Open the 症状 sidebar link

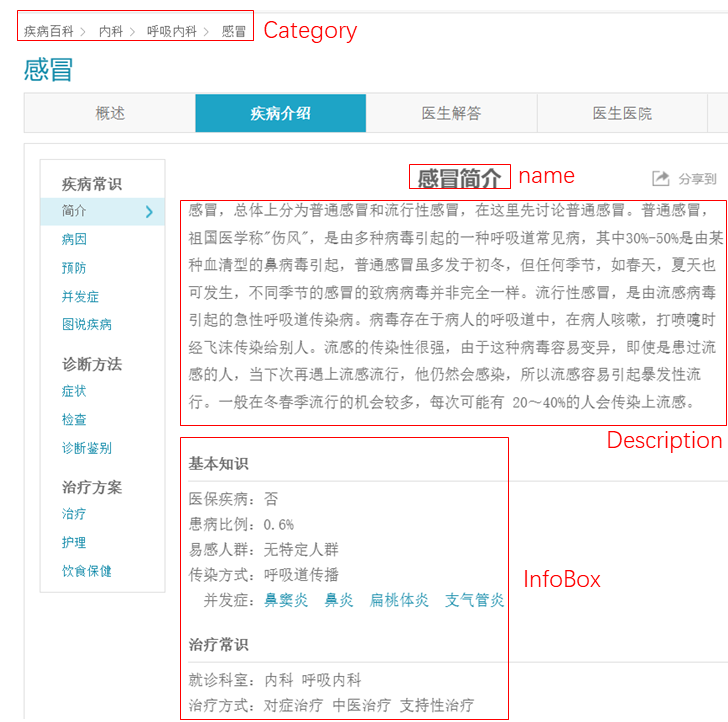click(74, 391)
